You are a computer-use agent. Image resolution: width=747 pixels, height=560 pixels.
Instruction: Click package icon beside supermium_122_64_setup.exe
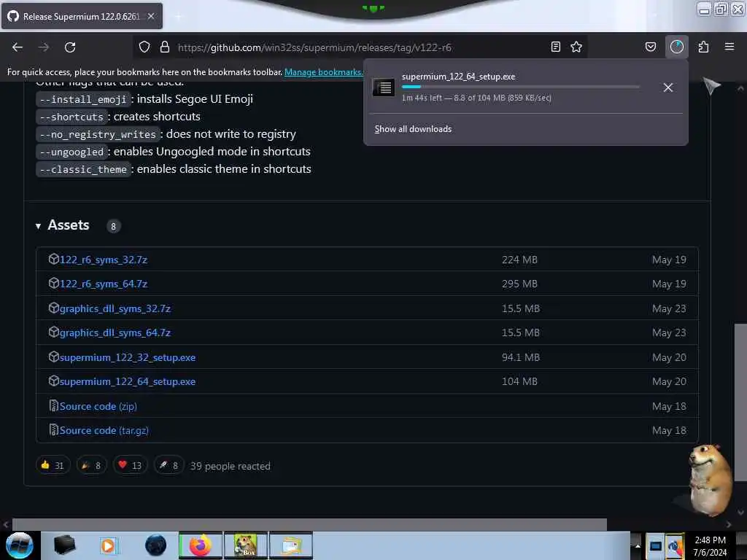click(53, 381)
